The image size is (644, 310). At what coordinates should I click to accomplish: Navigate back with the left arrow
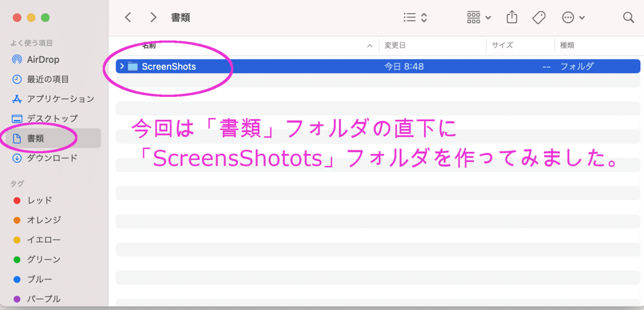click(128, 17)
